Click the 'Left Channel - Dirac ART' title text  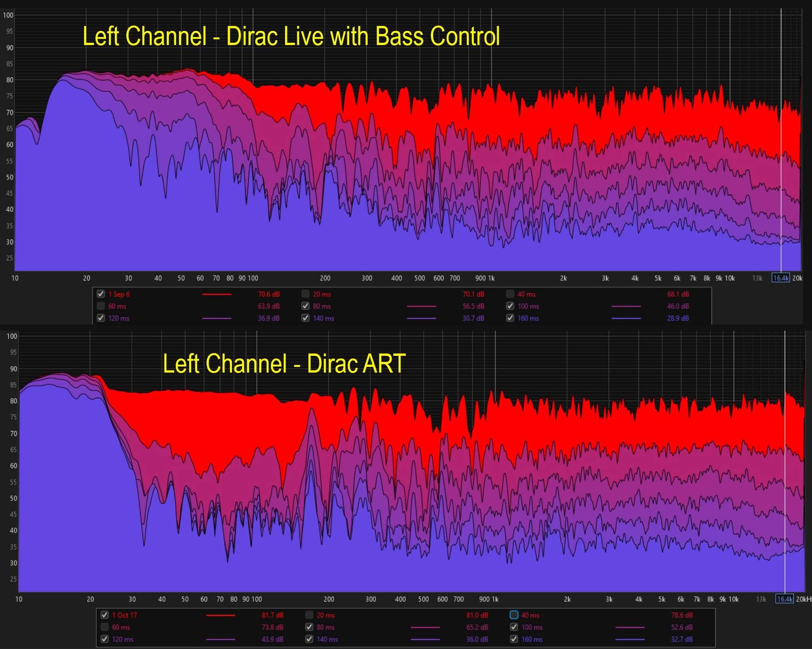point(284,363)
